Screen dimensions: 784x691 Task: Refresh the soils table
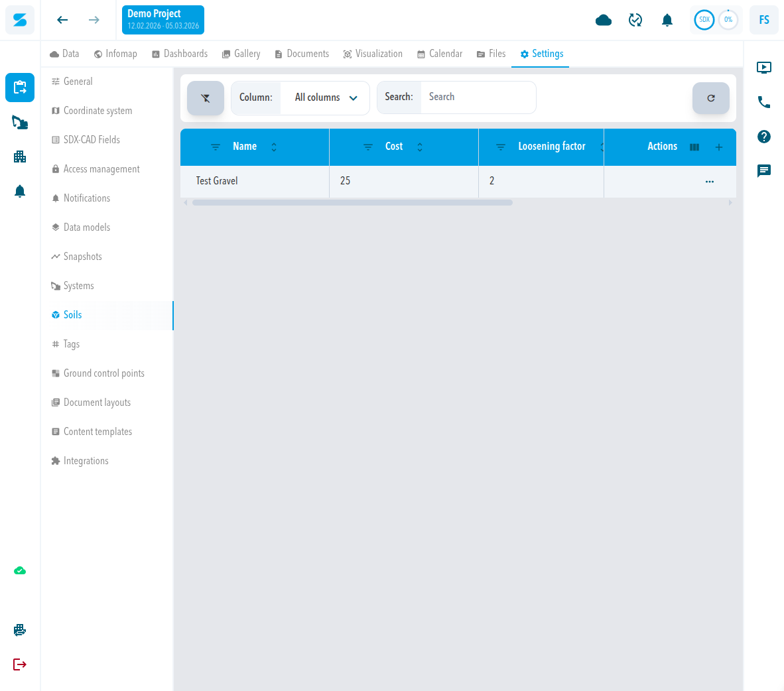click(711, 98)
